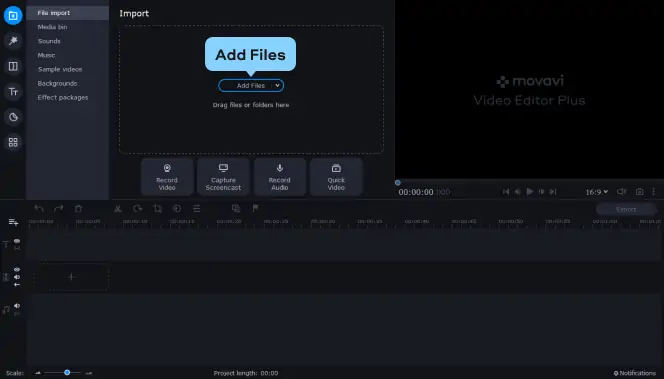Viewport: 664px width, 379px height.
Task: Click the arrow toggle on the video track
Action: pyautogui.click(x=17, y=285)
